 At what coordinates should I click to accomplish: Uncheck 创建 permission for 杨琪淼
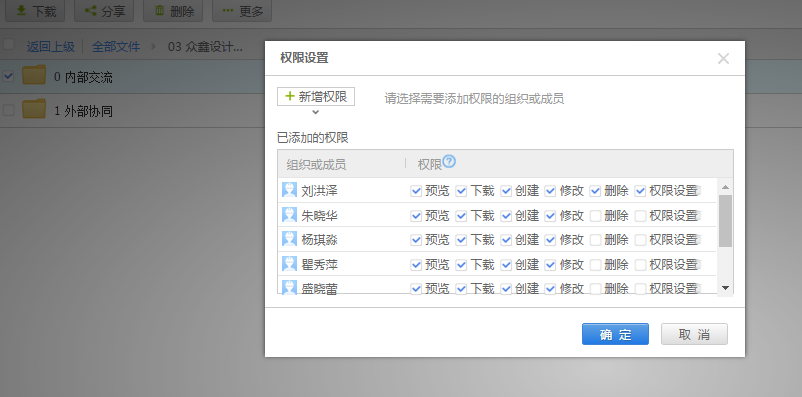coord(506,239)
